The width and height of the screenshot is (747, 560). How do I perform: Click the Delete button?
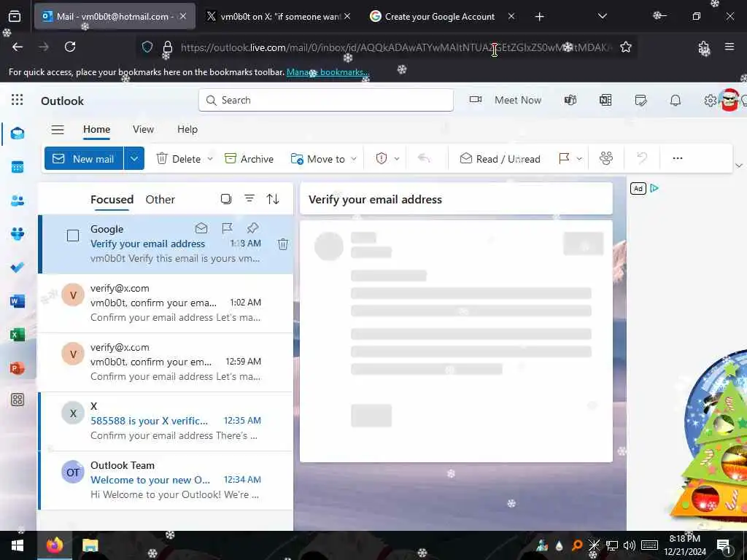179,159
